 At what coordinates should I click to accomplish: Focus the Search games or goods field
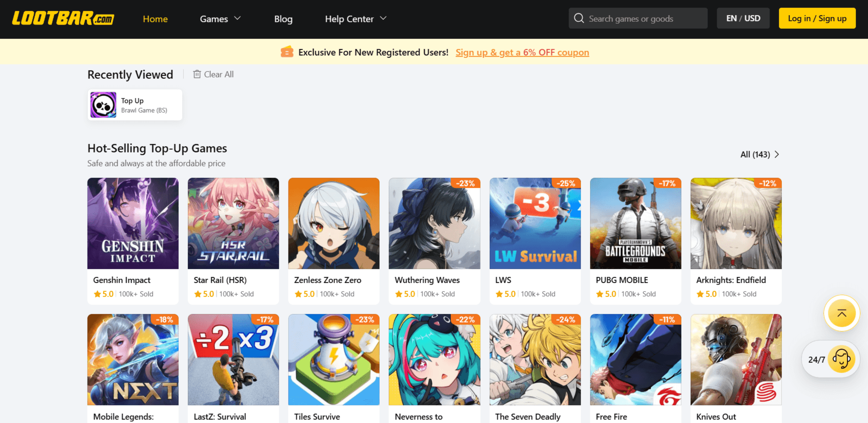point(638,19)
